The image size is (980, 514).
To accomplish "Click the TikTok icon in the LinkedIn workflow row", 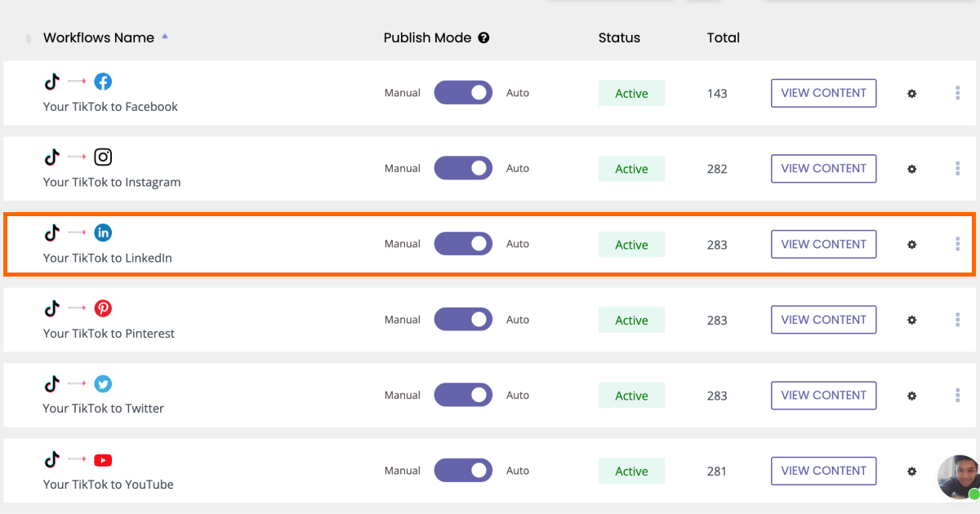I will coord(52,233).
